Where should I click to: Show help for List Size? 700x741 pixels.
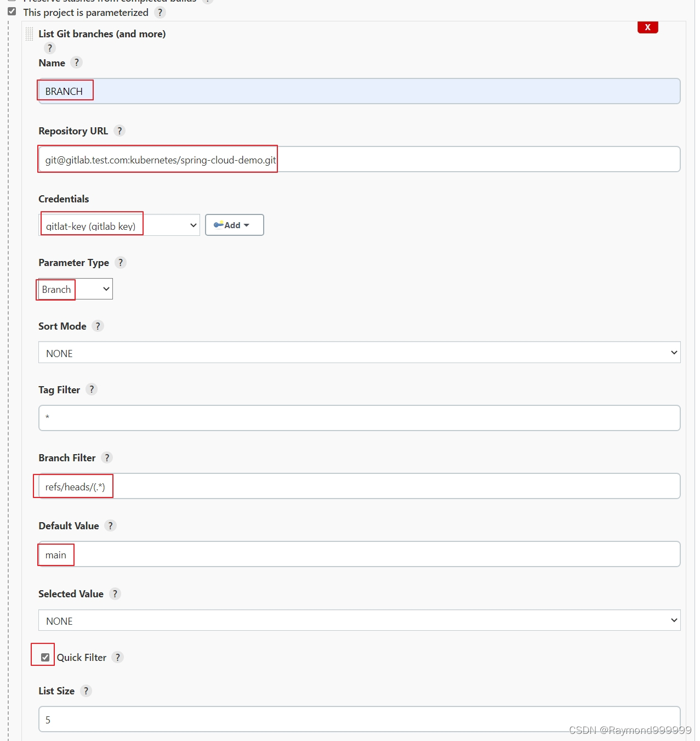pos(86,691)
